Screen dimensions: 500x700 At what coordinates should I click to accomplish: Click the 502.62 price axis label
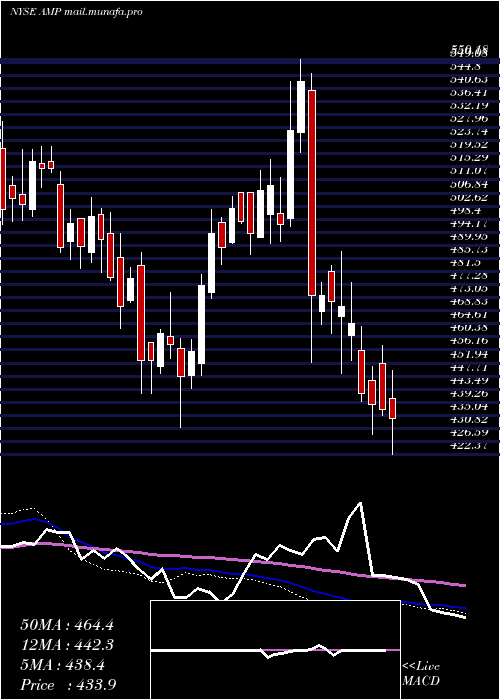pos(468,197)
